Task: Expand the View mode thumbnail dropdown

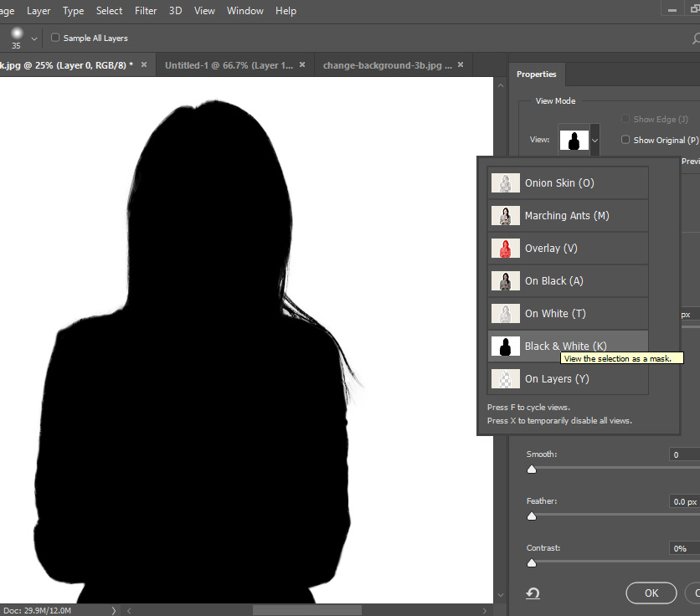Action: [x=594, y=141]
